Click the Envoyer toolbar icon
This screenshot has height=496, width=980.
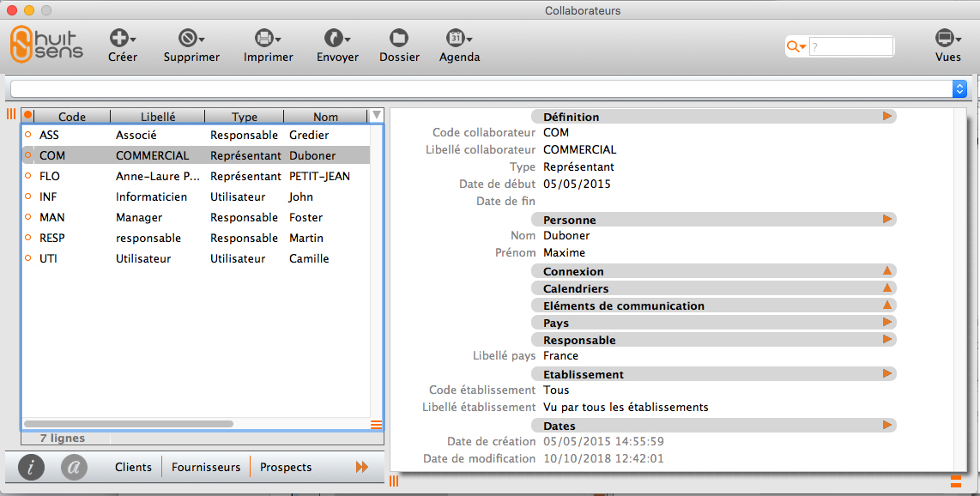pyautogui.click(x=337, y=39)
